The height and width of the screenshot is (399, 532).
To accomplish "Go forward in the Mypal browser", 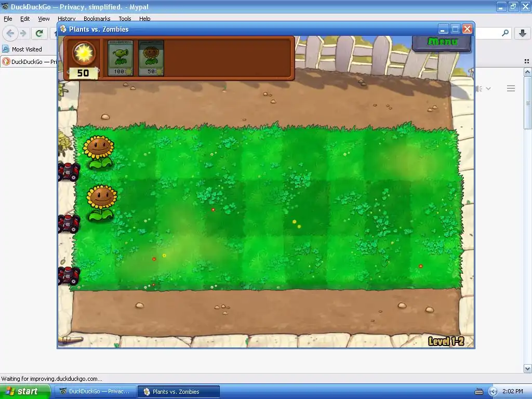I will [x=23, y=33].
